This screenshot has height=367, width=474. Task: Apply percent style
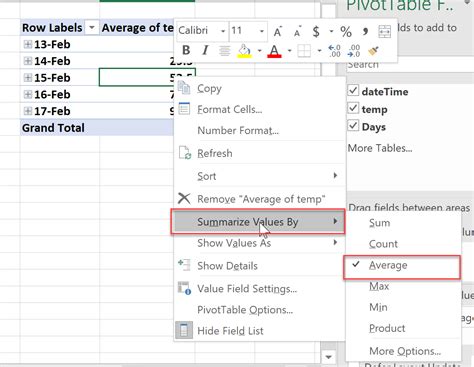coord(346,32)
